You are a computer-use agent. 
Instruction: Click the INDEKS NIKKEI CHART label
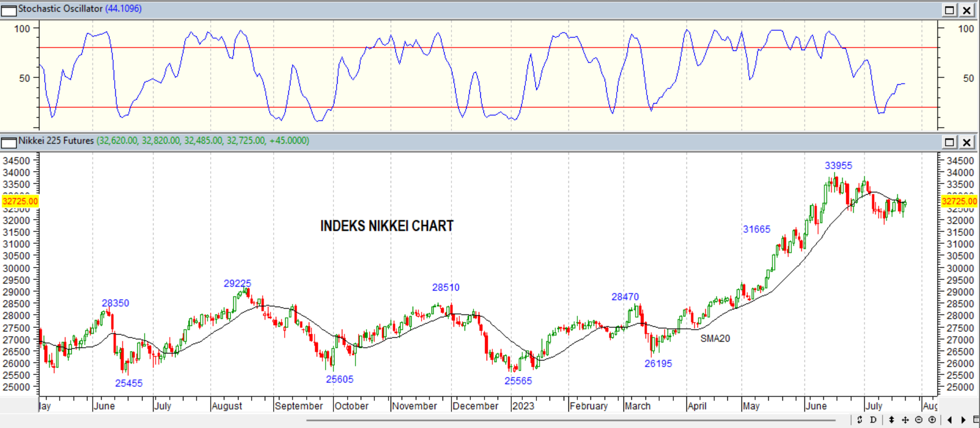pyautogui.click(x=387, y=226)
